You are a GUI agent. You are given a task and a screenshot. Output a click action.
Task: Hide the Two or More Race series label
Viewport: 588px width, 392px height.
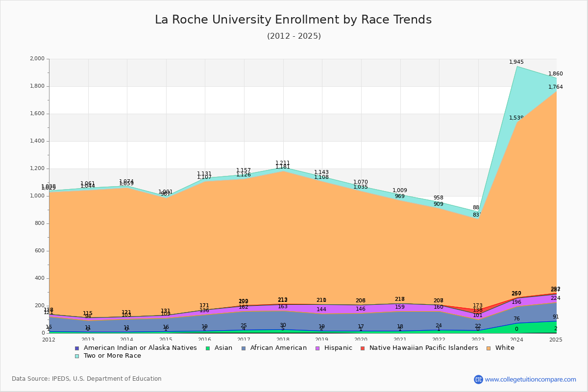click(112, 356)
